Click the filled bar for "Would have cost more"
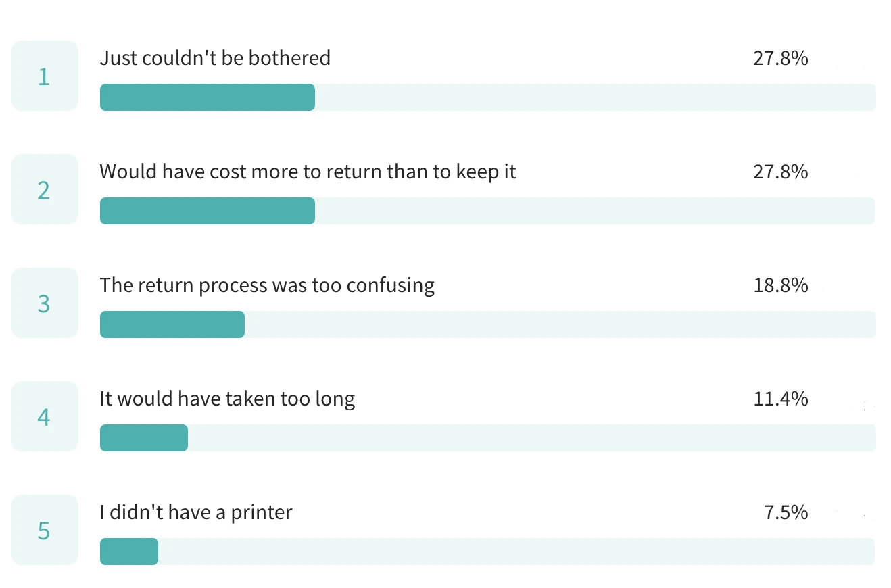The height and width of the screenshot is (588, 891). 207,211
